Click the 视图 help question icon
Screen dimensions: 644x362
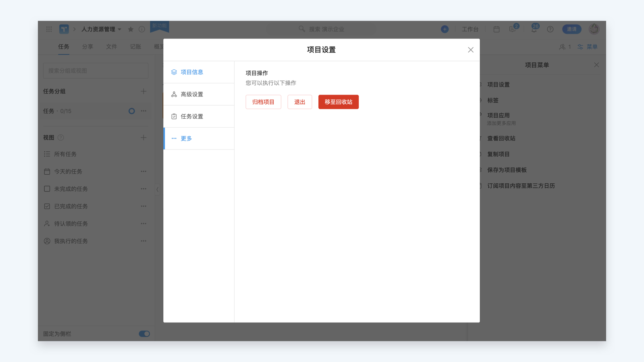click(61, 138)
